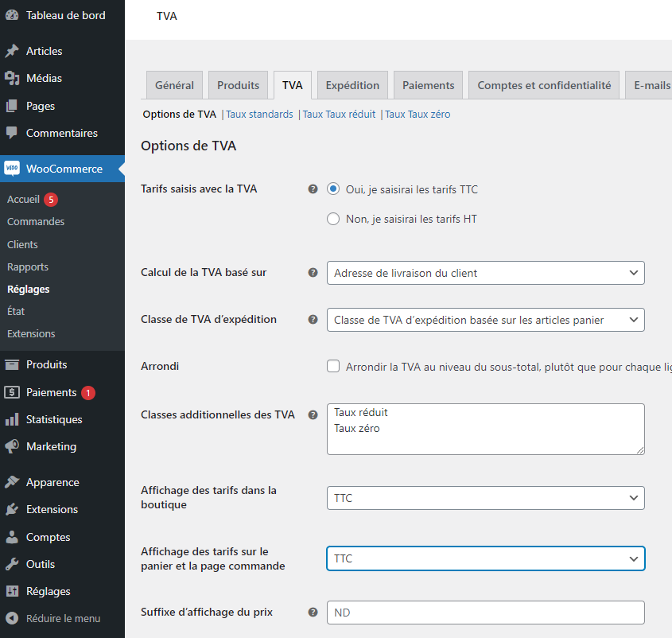Click the WooCommerce logo icon in sidebar

click(x=12, y=169)
